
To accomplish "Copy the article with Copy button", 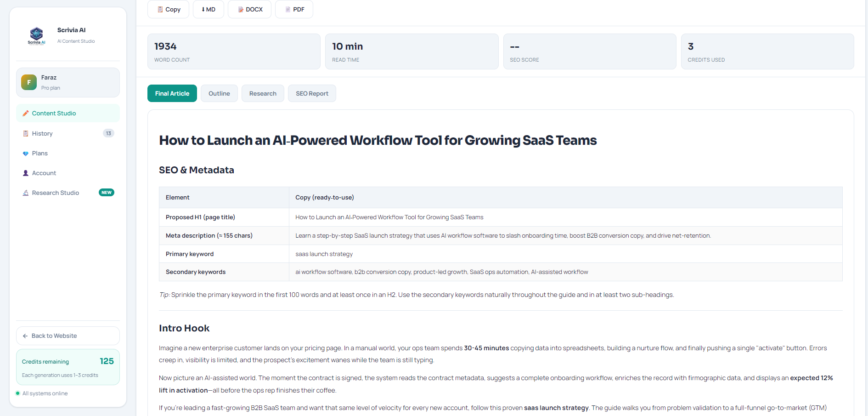I will click(x=168, y=9).
